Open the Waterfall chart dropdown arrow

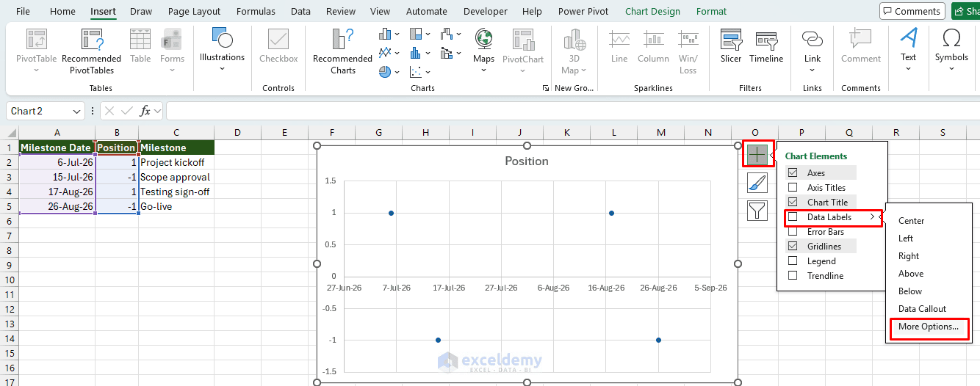tap(458, 34)
